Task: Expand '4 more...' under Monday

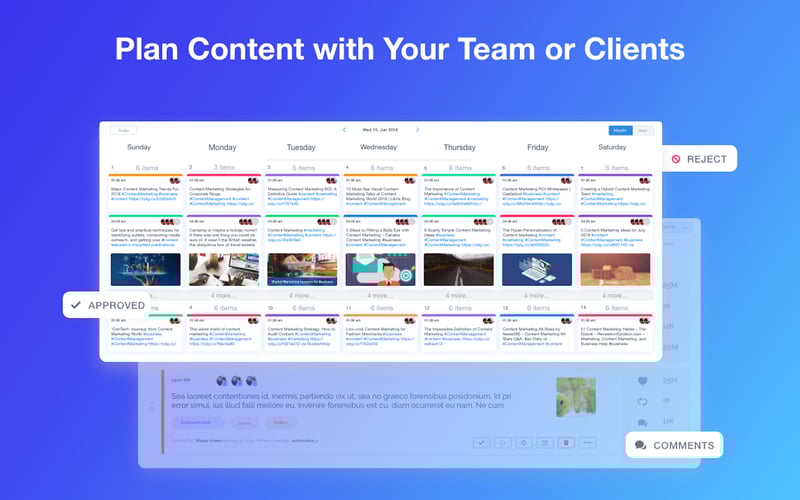Action: click(223, 295)
